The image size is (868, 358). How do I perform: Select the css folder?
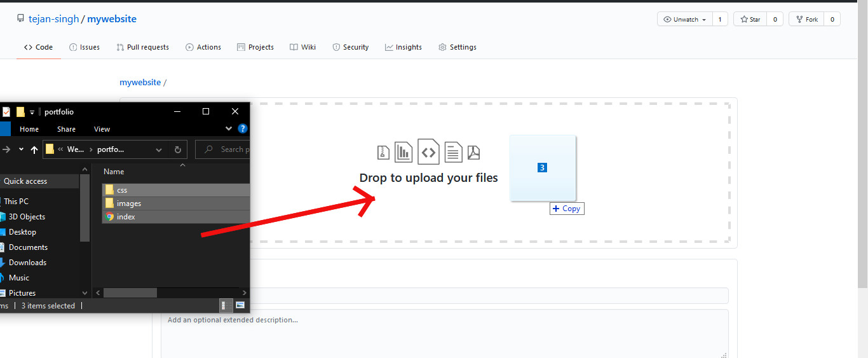point(177,190)
